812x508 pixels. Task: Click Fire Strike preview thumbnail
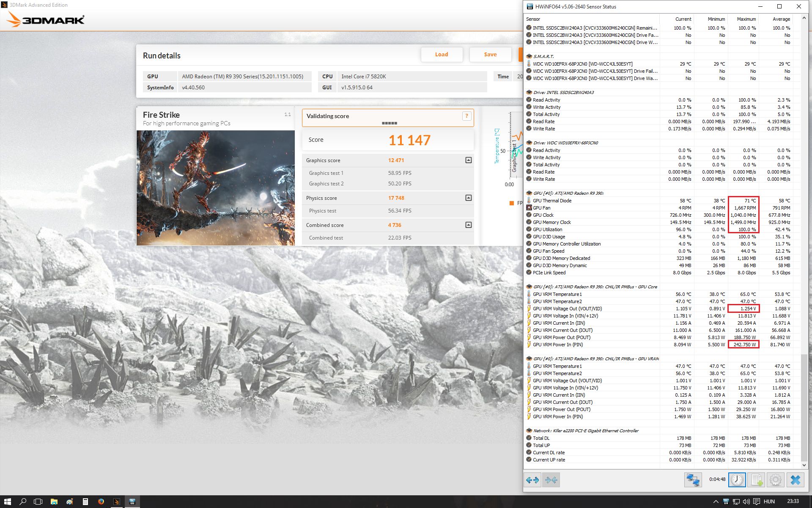[216, 188]
